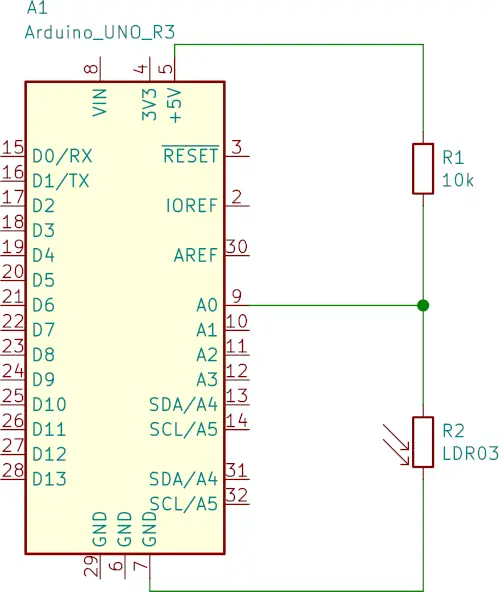Screen dimensions: 500x592
Task: Click the +5V pin label
Action: click(x=175, y=105)
